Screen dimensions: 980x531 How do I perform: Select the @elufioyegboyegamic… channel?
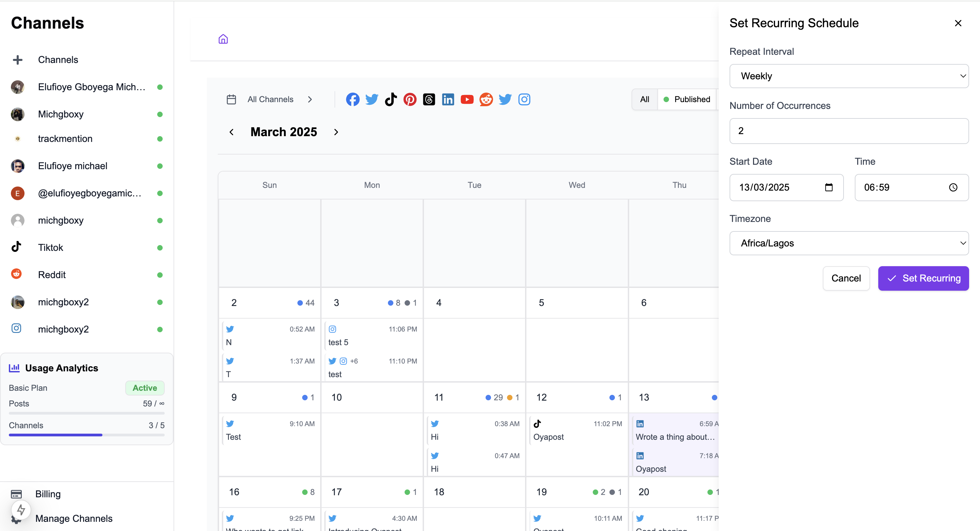[x=87, y=193]
